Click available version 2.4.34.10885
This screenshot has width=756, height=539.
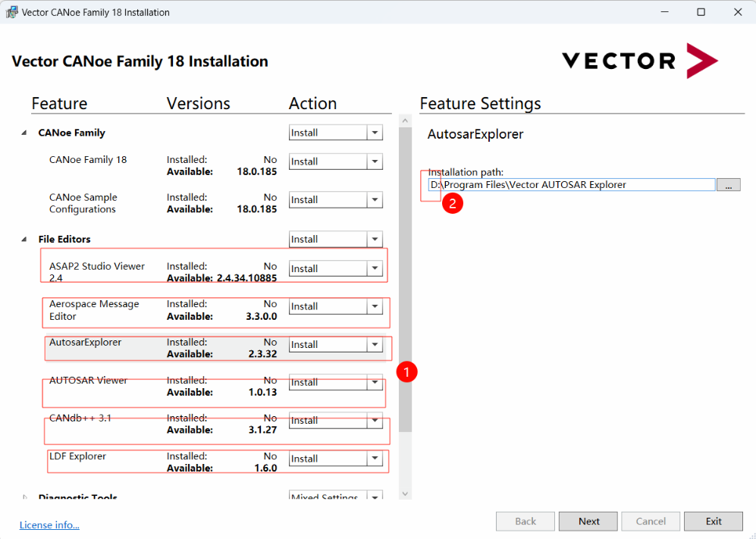[x=247, y=278]
